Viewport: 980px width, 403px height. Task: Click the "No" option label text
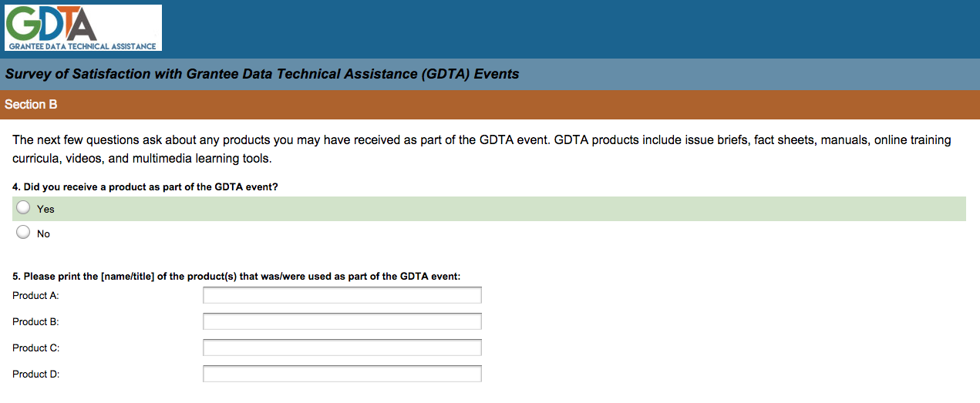click(x=43, y=234)
